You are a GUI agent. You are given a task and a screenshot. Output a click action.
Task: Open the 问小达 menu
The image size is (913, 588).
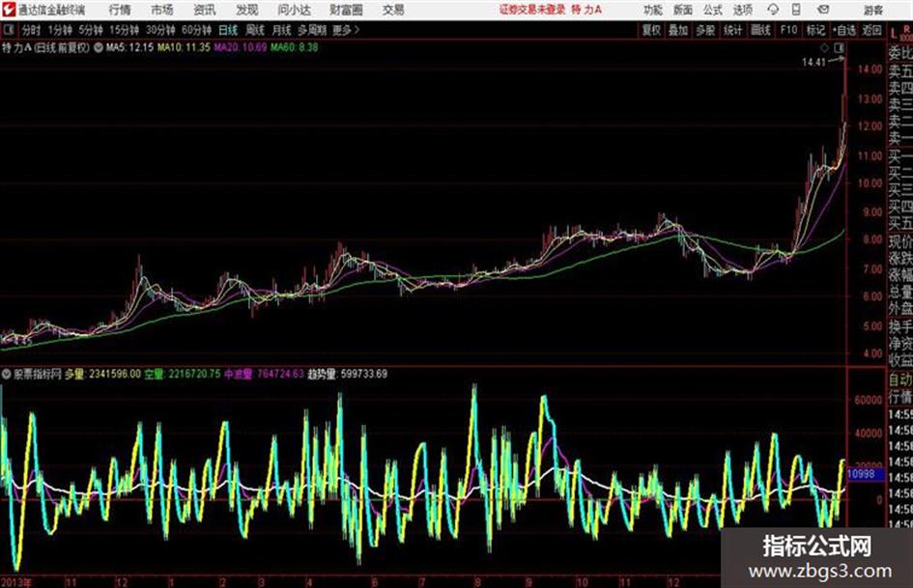click(x=294, y=10)
